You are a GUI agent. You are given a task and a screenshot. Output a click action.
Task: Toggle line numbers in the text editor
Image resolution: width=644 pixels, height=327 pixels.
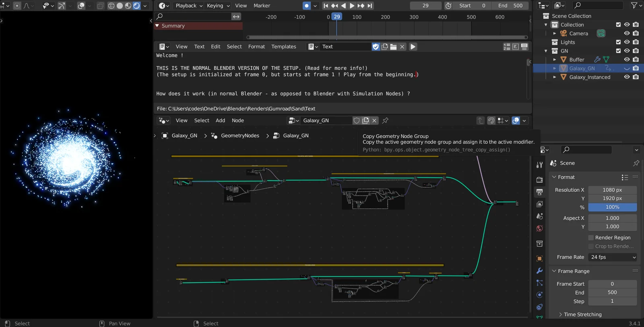[507, 47]
